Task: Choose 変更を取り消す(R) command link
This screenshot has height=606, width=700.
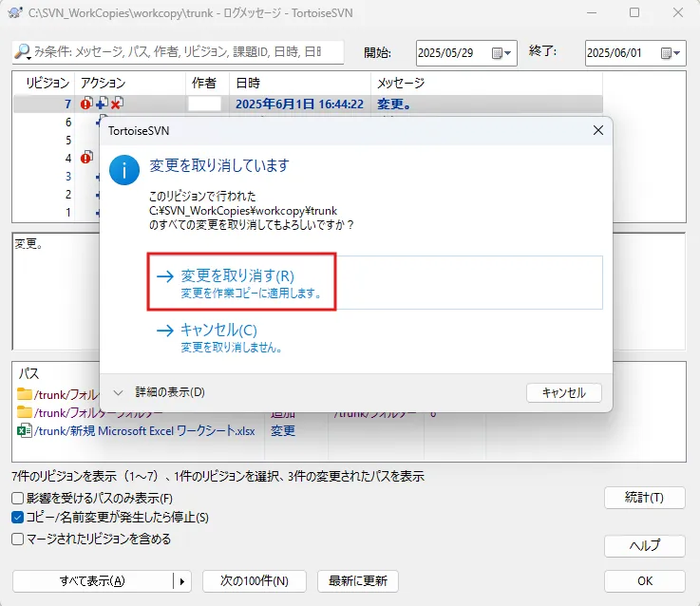Action: tap(375, 282)
